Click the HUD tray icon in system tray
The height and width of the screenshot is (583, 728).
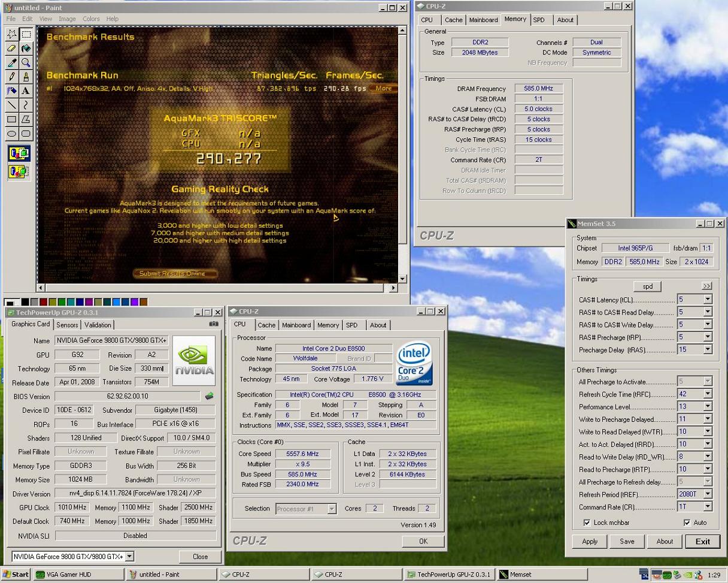[667, 575]
